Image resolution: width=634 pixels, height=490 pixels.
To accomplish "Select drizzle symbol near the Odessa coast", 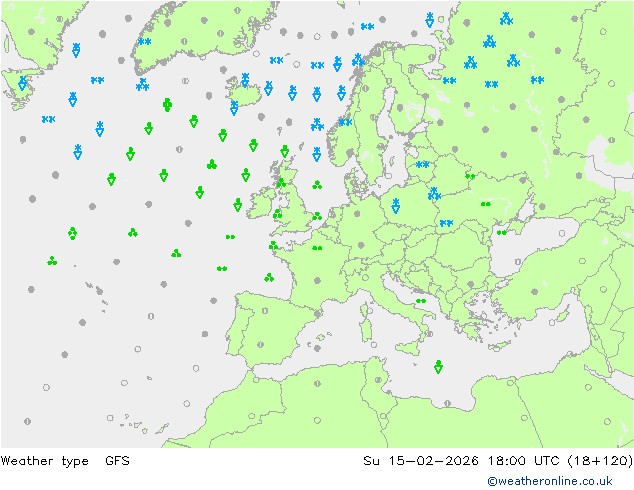I will [501, 232].
